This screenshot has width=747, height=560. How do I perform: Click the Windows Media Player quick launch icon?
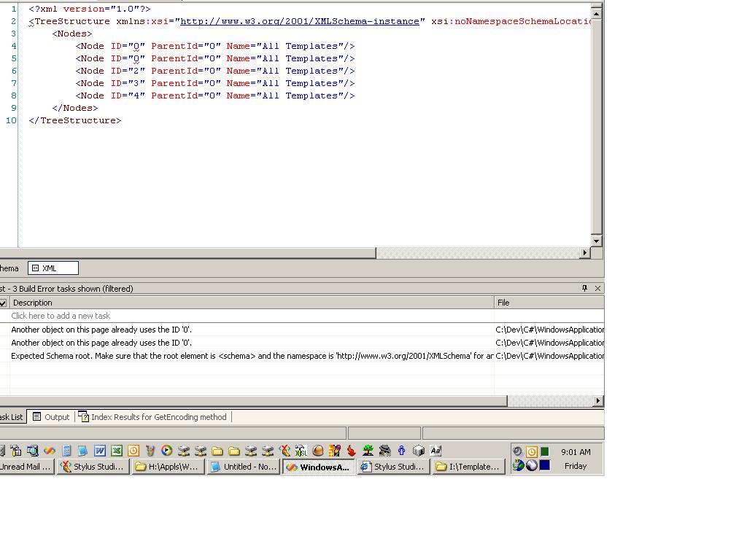coord(167,451)
